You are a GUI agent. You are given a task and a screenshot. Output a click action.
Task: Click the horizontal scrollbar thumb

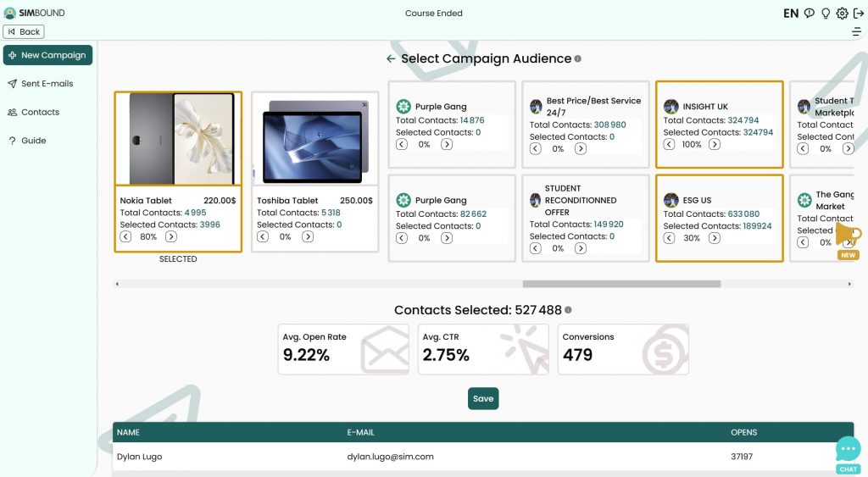tap(621, 284)
